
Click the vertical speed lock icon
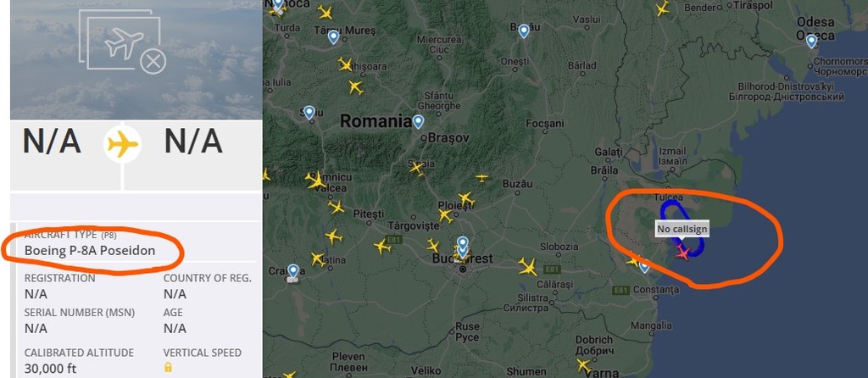point(168,367)
